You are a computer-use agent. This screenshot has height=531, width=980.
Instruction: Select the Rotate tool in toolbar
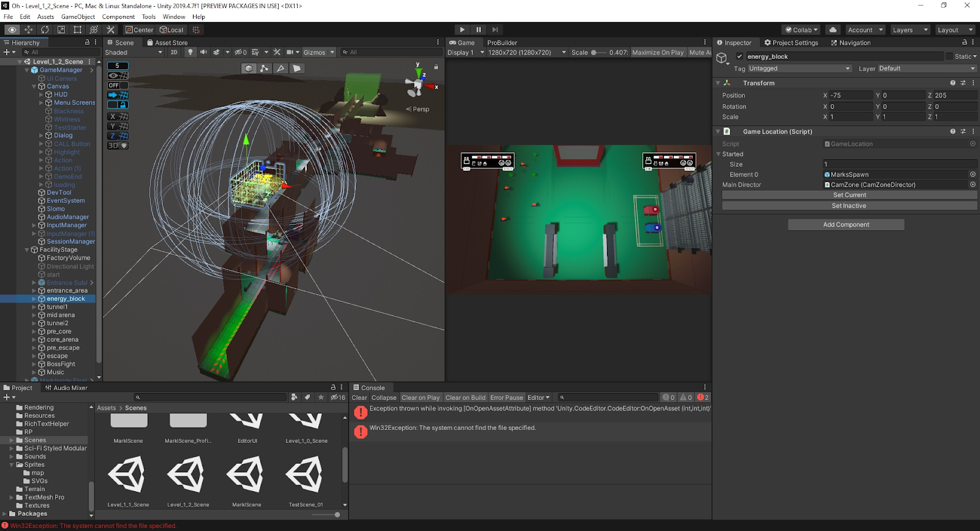click(45, 29)
